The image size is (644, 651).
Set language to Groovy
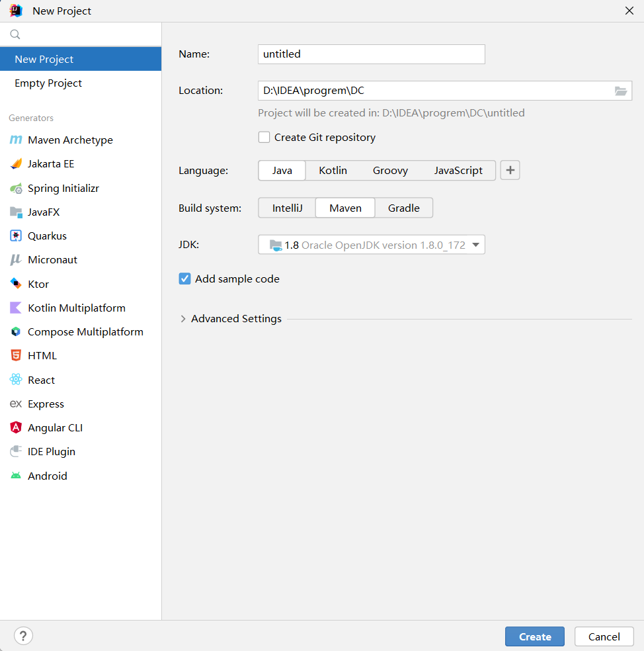[x=390, y=171]
